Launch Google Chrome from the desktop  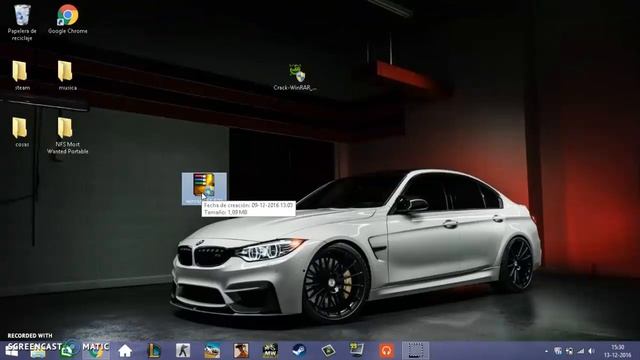(68, 19)
